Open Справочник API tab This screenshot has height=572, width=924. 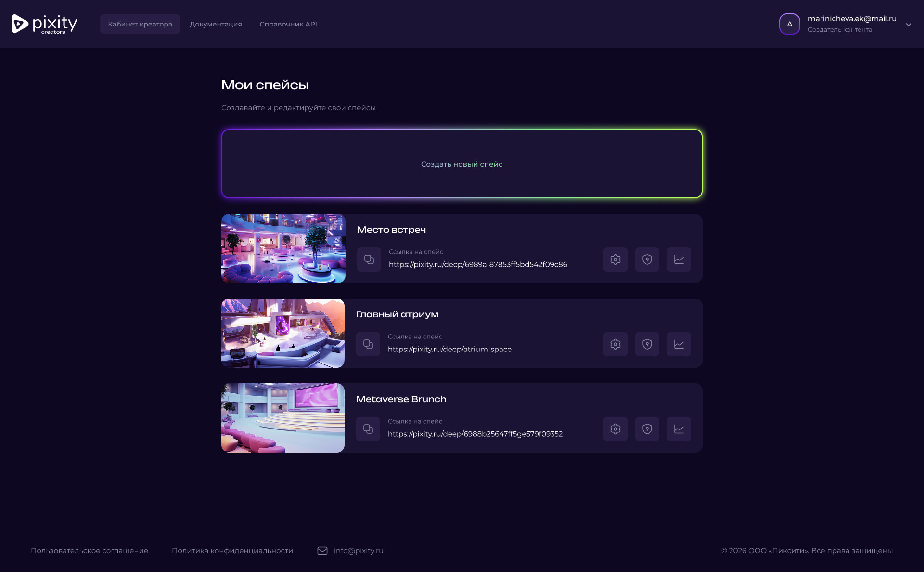pyautogui.click(x=288, y=24)
